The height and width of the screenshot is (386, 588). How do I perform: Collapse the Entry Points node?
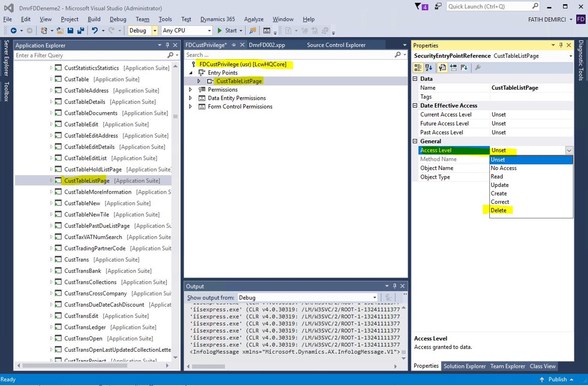[x=190, y=73]
